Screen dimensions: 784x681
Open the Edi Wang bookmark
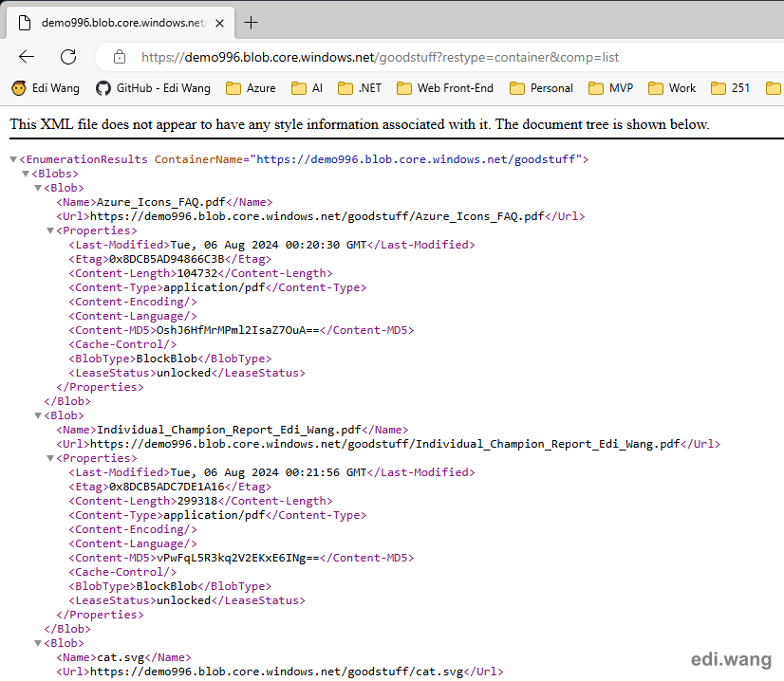pyautogui.click(x=46, y=88)
